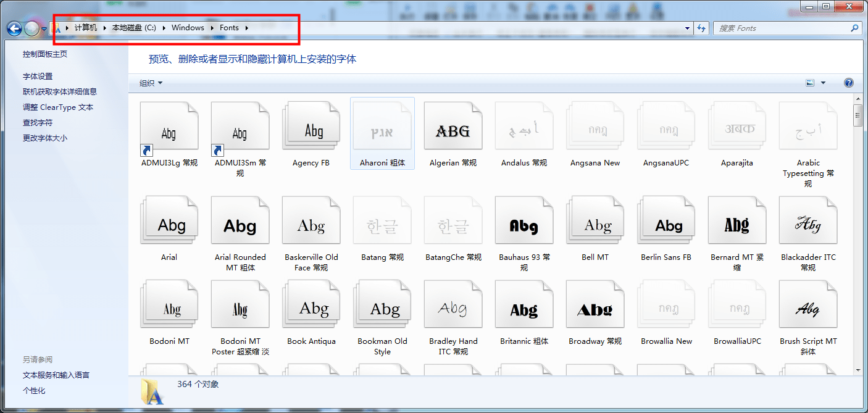The image size is (868, 413).
Task: Open the 组织 dropdown menu
Action: [151, 83]
